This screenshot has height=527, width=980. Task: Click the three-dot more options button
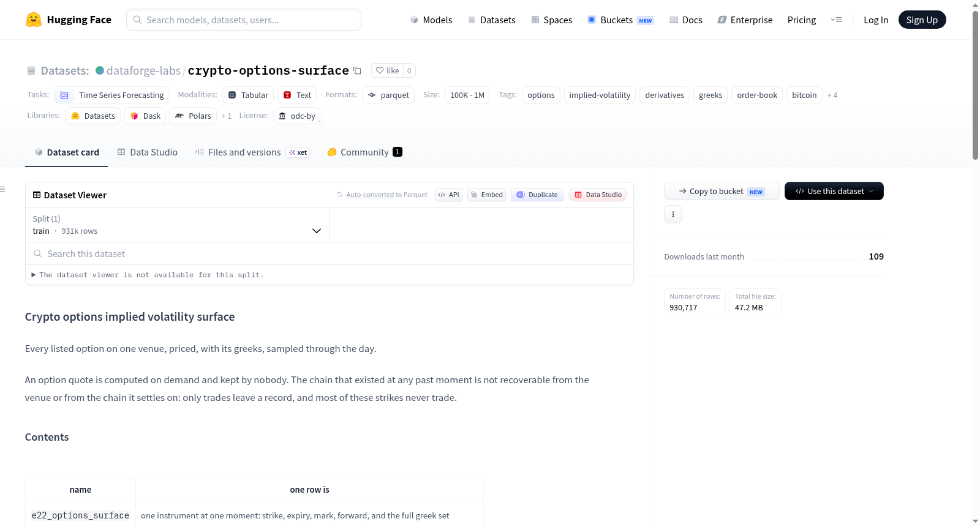pyautogui.click(x=673, y=214)
